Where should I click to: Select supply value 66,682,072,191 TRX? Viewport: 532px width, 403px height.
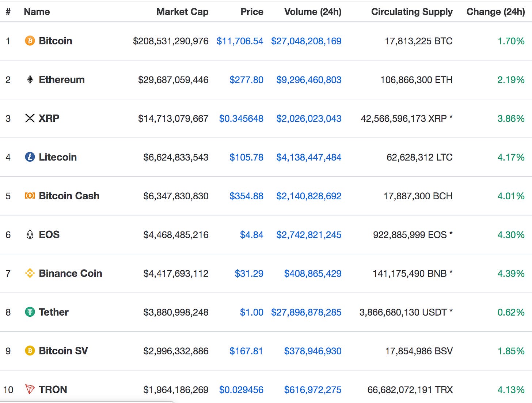(x=410, y=390)
